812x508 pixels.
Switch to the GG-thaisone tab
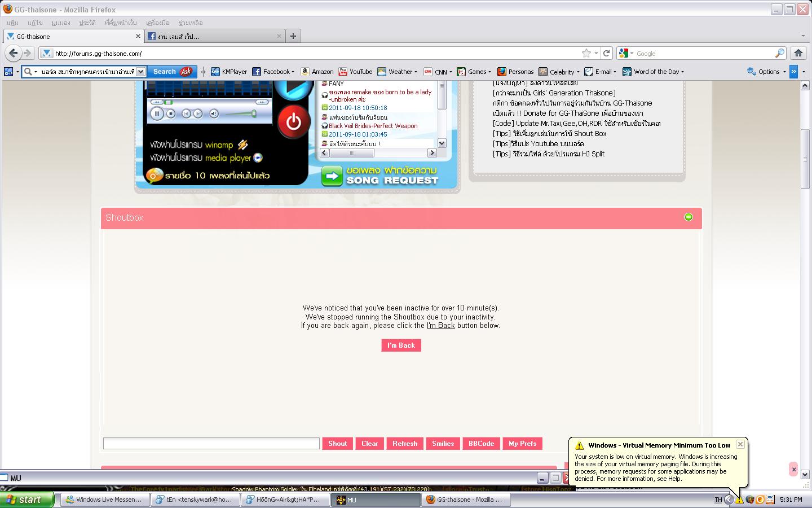73,36
